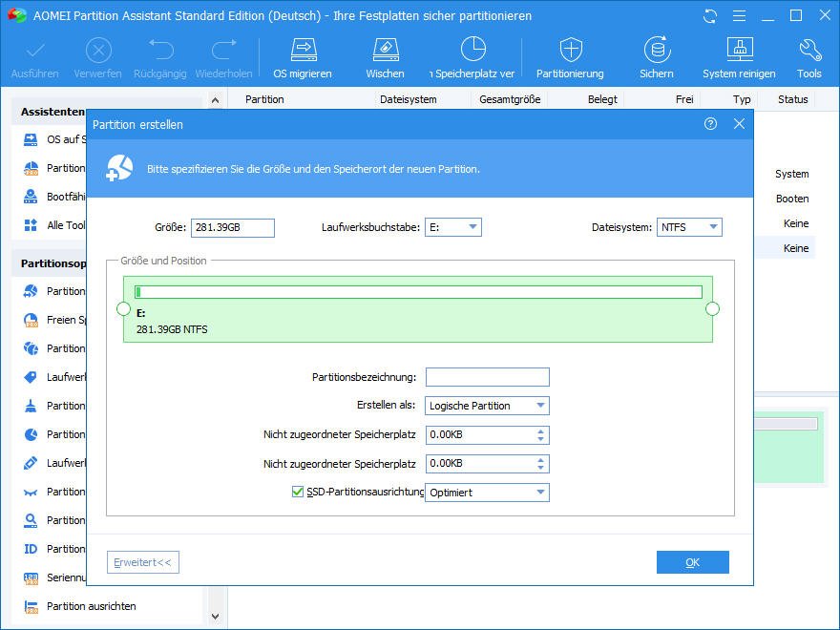
Task: Click the Status column header
Action: [793, 99]
